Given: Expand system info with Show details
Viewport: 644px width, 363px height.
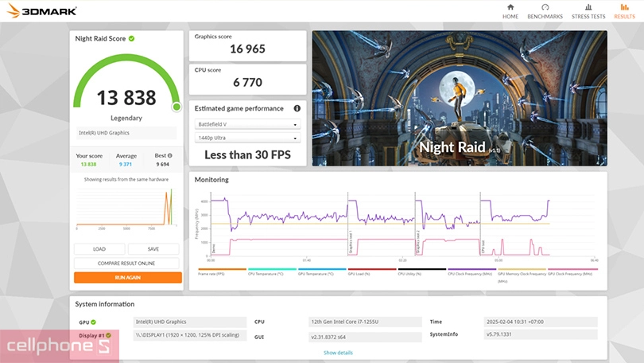Looking at the screenshot, I should [338, 353].
